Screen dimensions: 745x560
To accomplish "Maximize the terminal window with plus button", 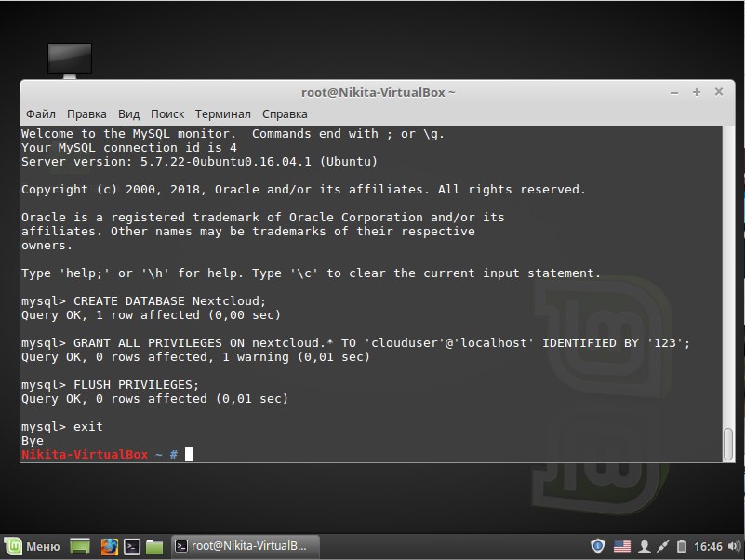I will [x=696, y=92].
